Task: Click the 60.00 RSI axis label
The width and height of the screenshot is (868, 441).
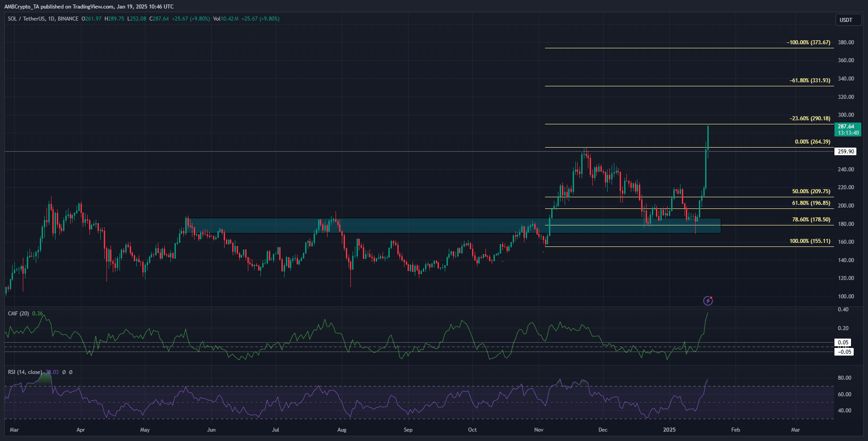Action: point(845,394)
